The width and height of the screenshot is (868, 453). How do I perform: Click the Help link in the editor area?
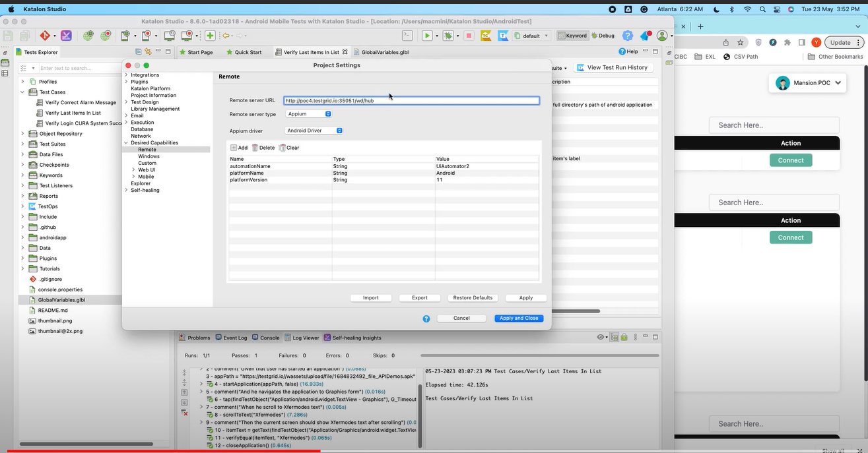[x=628, y=51]
